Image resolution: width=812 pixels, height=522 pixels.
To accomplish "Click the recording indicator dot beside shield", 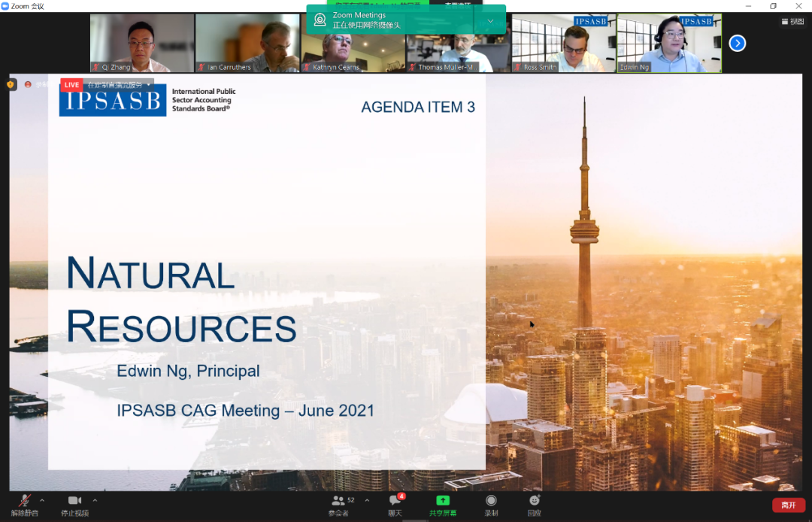I will coord(28,84).
